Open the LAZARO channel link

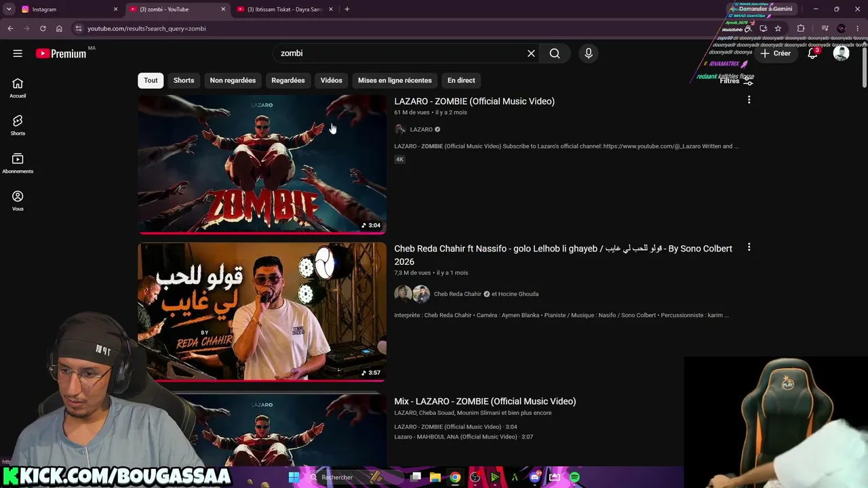point(421,129)
